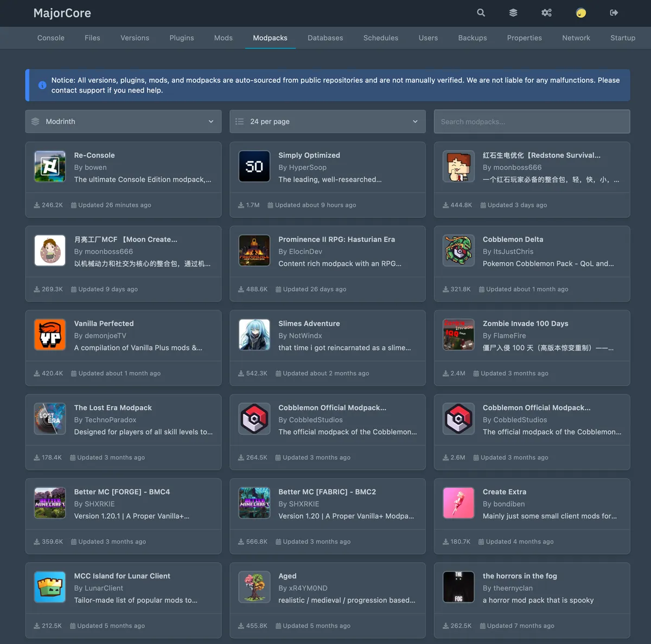Viewport: 651px width, 644px height.
Task: Open the Schedules tab
Action: click(381, 38)
